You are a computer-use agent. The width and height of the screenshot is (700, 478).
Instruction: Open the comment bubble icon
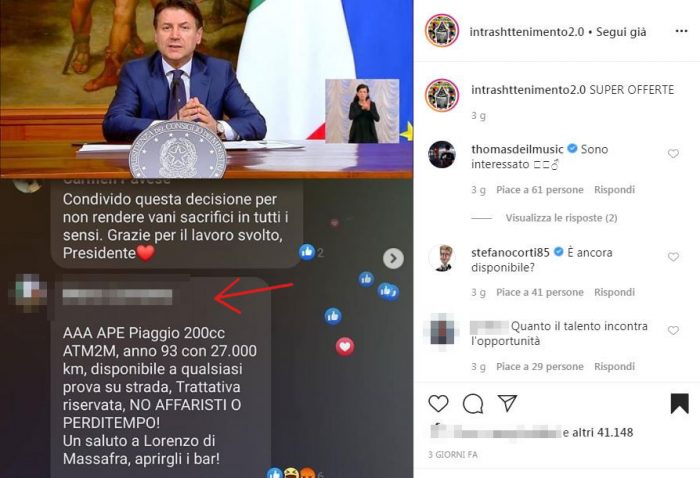[473, 404]
